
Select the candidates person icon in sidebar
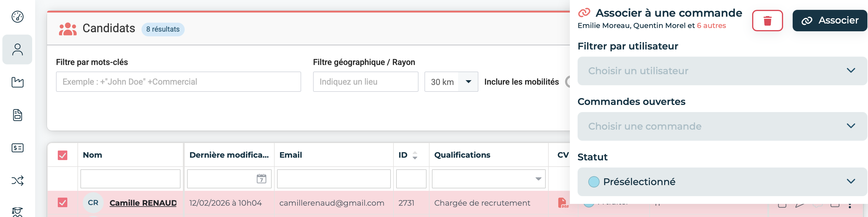coord(18,49)
